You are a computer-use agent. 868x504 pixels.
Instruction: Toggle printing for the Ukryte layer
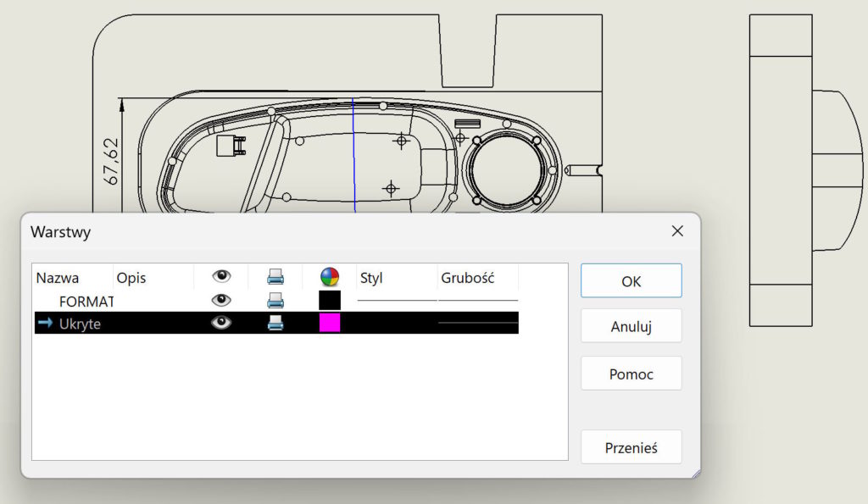[x=275, y=323]
